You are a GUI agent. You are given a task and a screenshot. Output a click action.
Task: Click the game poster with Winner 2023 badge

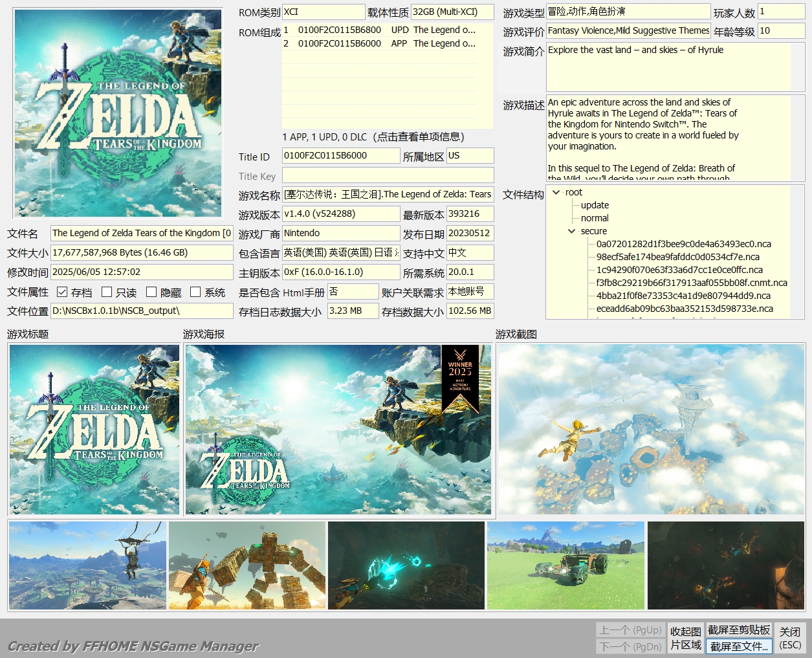[x=338, y=430]
